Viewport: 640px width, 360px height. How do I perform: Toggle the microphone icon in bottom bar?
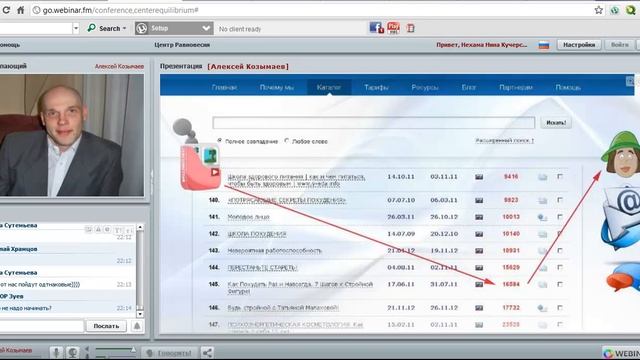click(56, 352)
